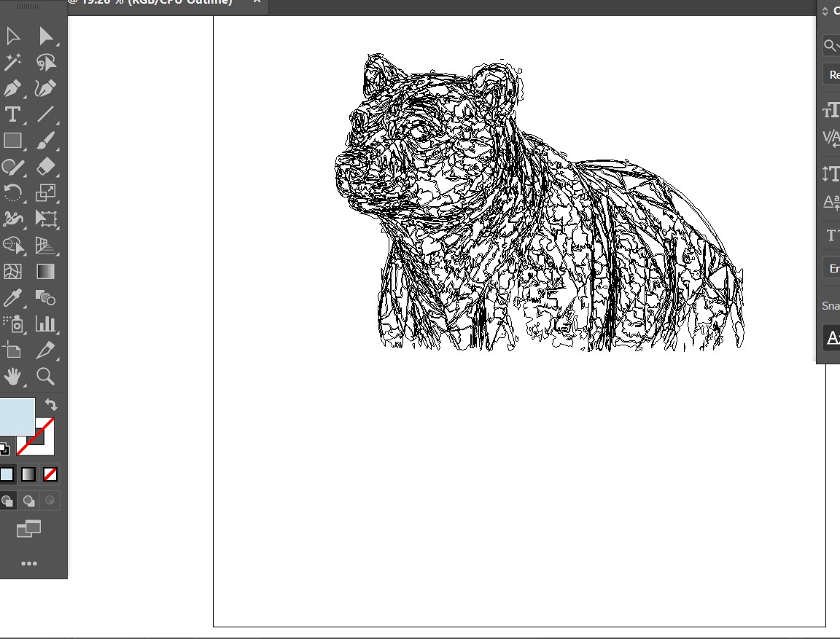Click the kerning V/A icon
The height and width of the screenshot is (639, 840).
tap(831, 138)
